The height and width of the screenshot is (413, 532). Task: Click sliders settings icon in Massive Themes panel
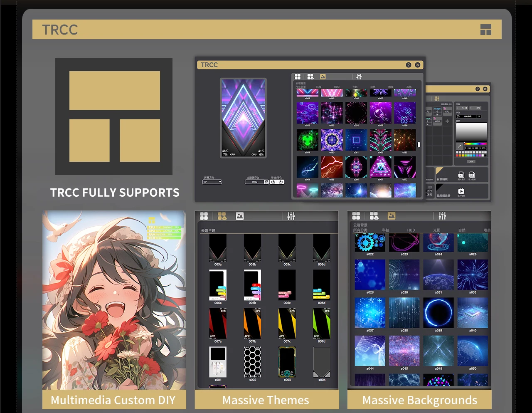291,216
